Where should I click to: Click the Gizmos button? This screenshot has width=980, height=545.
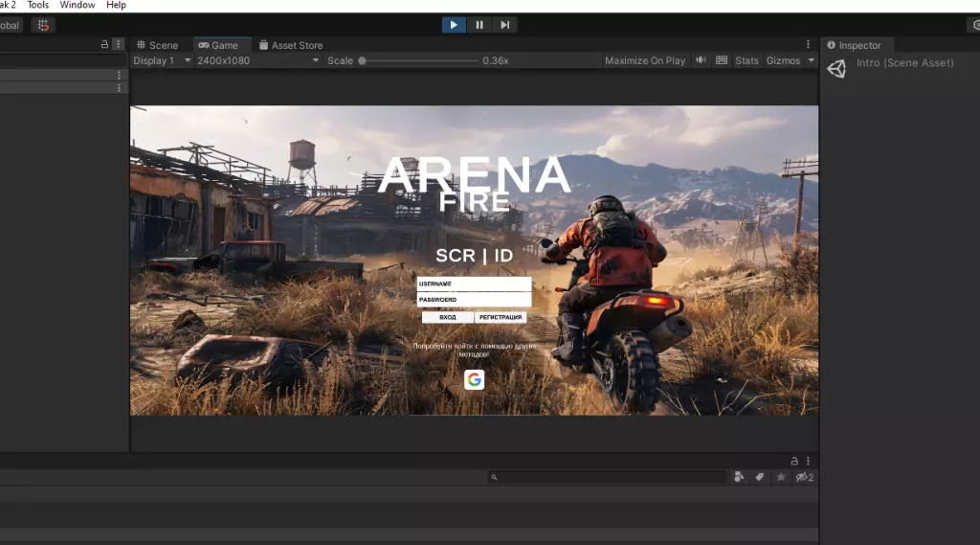click(782, 60)
